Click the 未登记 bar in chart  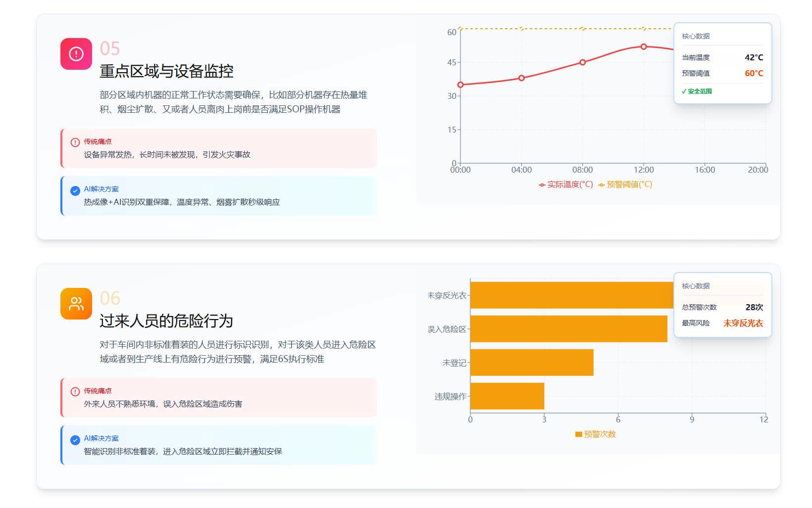coord(531,363)
